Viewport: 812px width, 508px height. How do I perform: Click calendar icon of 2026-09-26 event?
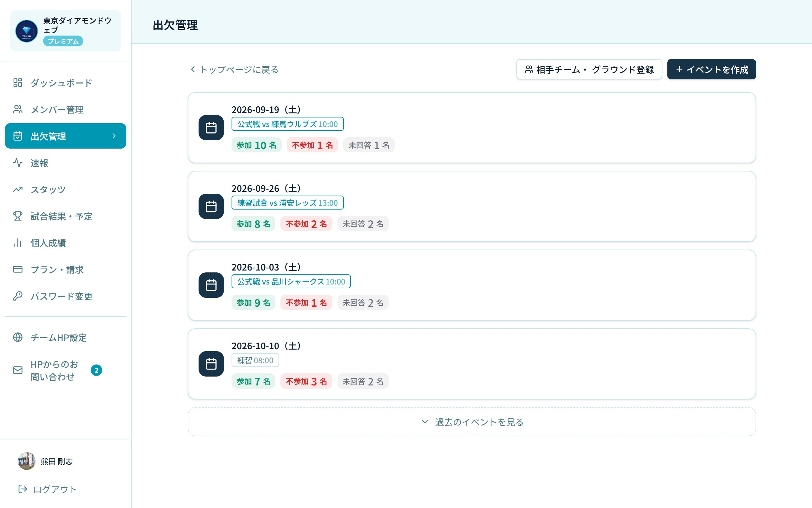[211, 206]
